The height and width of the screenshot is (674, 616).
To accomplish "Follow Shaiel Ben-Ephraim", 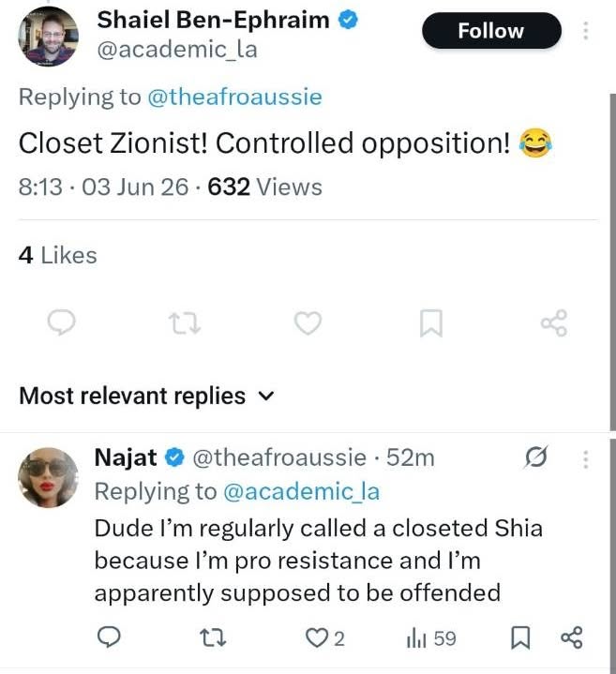I will [491, 31].
